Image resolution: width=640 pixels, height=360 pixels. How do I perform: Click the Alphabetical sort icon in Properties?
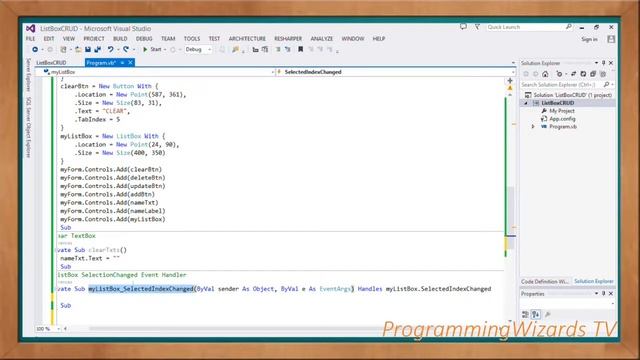pyautogui.click(x=536, y=314)
